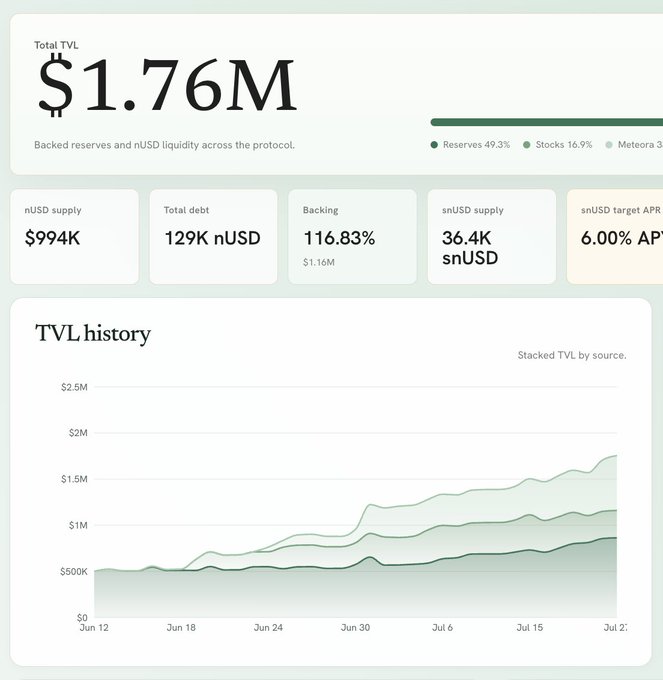Click the Stacked TVL by source caption

click(x=572, y=355)
